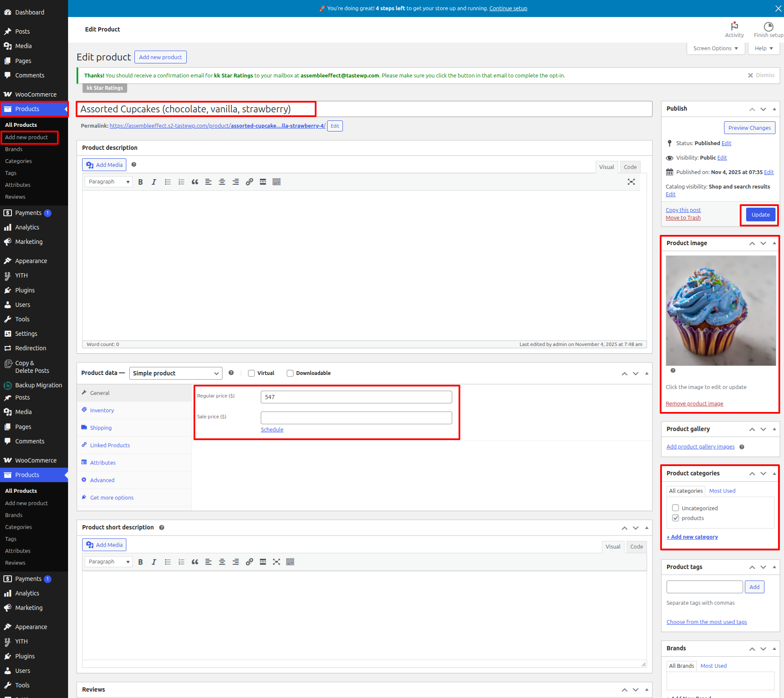The height and width of the screenshot is (698, 784).
Task: Toggle fullscreen icon in Product description editor
Action: coord(631,182)
